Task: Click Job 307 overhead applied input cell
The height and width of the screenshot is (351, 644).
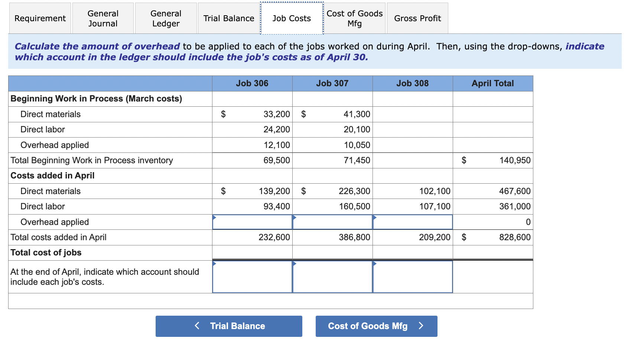Action: [x=332, y=222]
